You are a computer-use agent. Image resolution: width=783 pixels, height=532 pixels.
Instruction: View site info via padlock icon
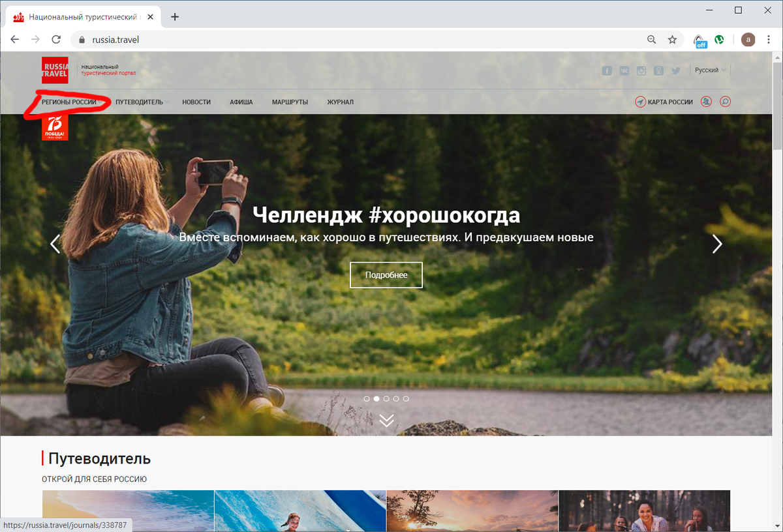point(82,40)
